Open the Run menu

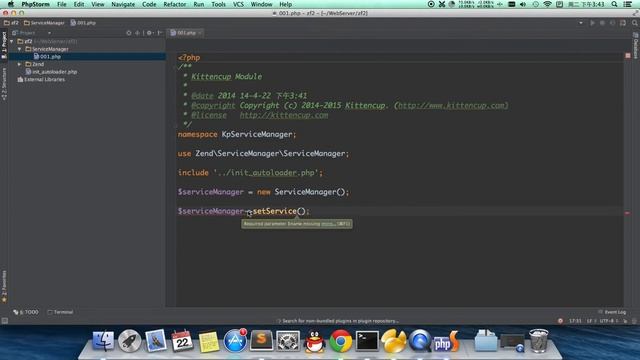(199, 4)
